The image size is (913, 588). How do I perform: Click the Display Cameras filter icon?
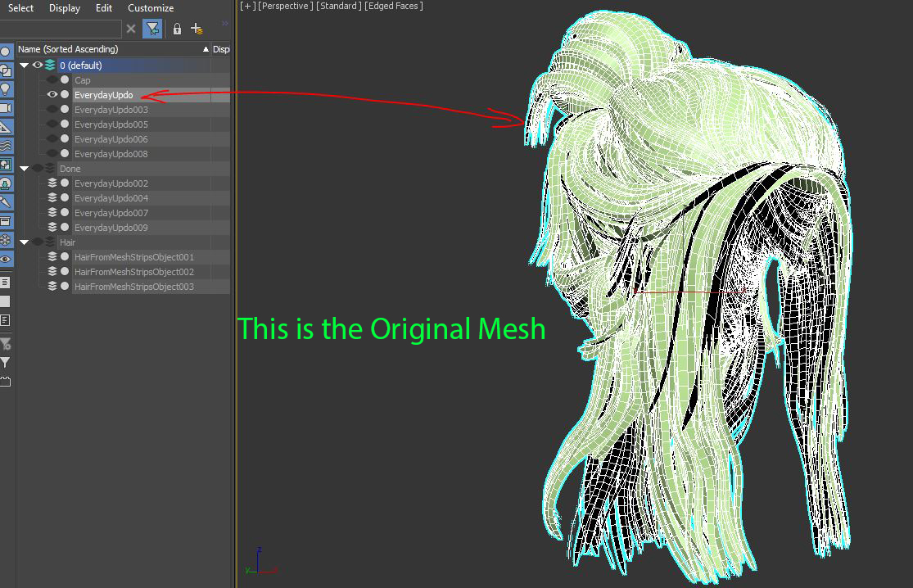tap(6, 108)
